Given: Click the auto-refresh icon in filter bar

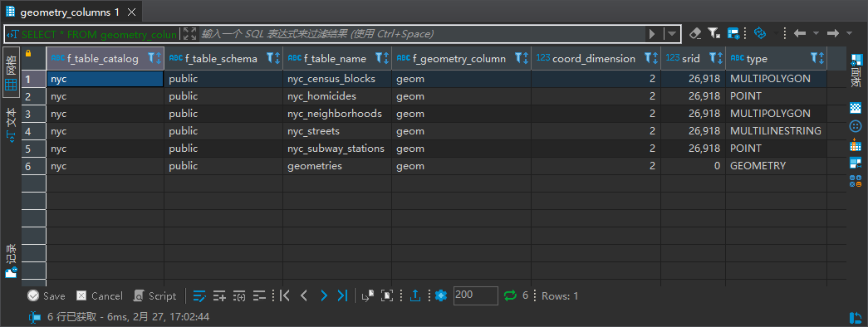Looking at the screenshot, I should pyautogui.click(x=760, y=34).
